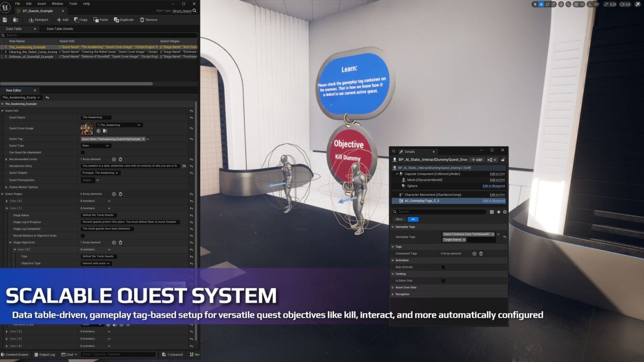Open the File menu
This screenshot has height=362, width=644.
(x=17, y=4)
